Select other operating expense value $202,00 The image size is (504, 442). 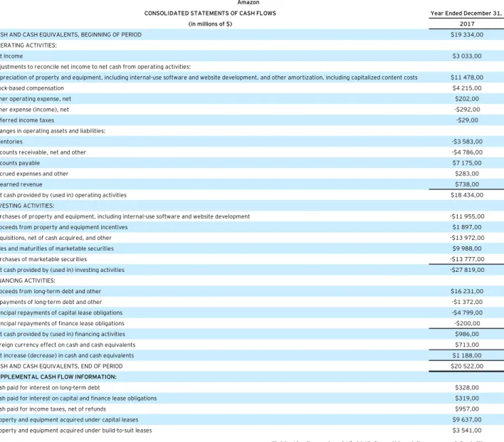click(x=467, y=99)
